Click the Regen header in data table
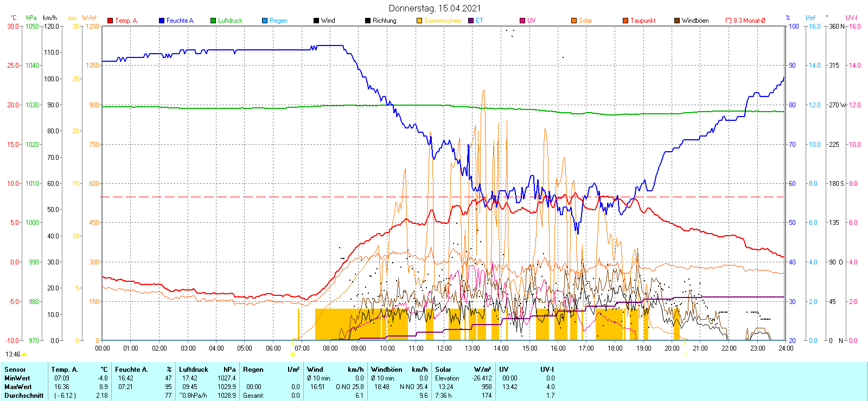 [x=253, y=370]
